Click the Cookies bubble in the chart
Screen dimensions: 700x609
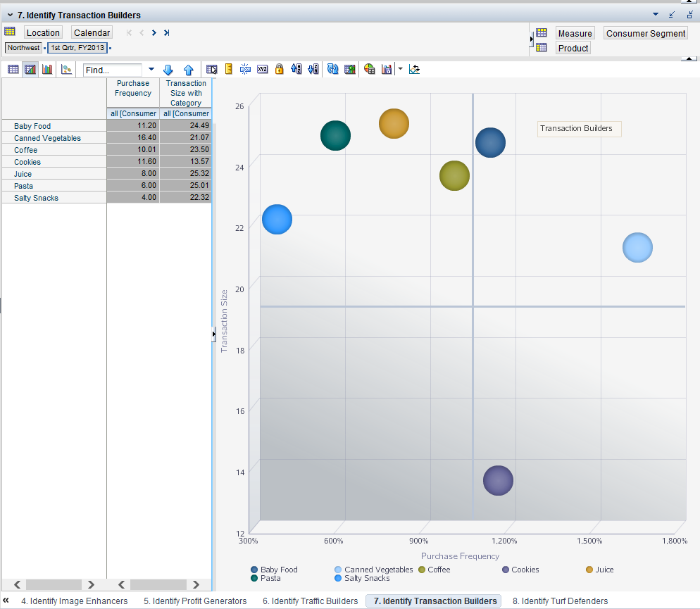click(x=498, y=481)
